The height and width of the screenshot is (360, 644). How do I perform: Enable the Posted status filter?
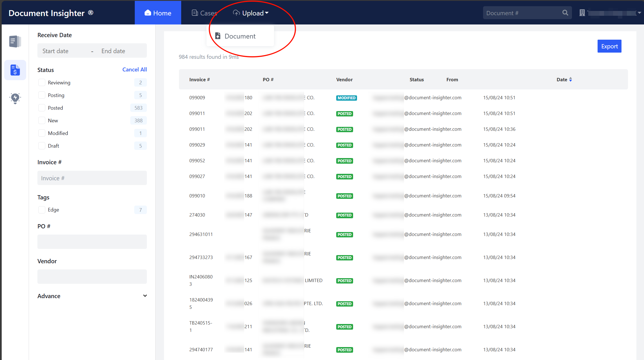point(42,108)
